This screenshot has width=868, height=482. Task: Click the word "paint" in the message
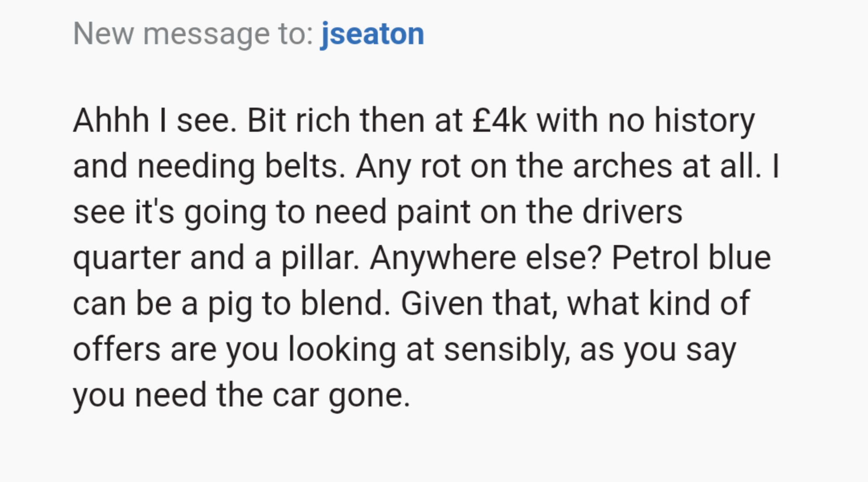[x=433, y=212]
